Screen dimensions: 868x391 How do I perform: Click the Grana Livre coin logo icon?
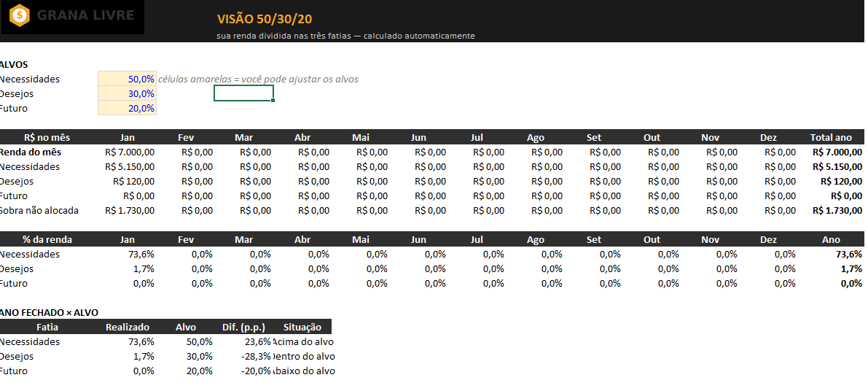(x=20, y=15)
